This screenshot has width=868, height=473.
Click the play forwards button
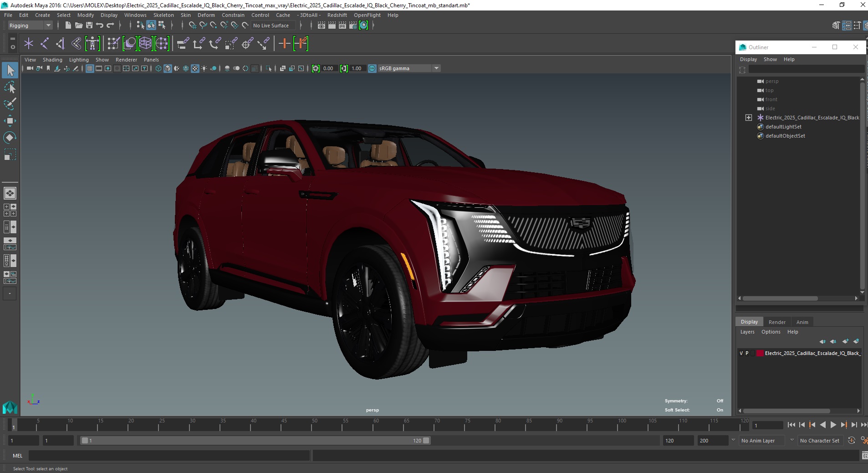click(x=833, y=425)
